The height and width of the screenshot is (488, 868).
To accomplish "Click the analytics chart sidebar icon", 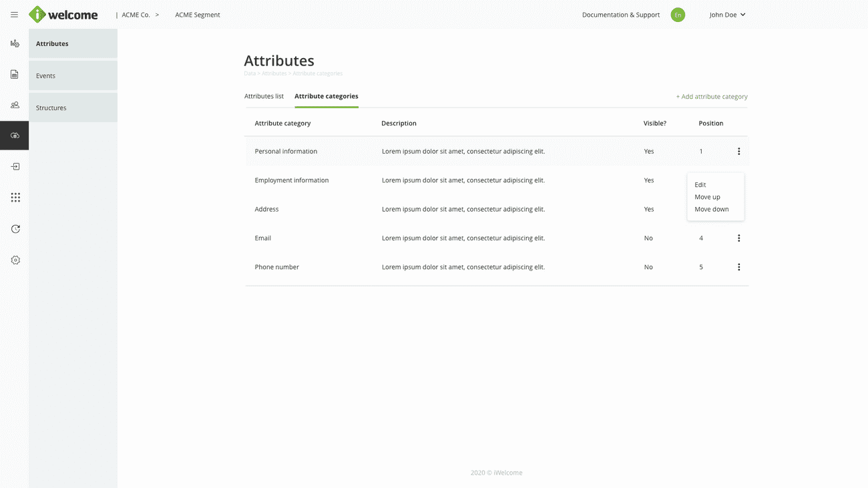I will (x=15, y=43).
